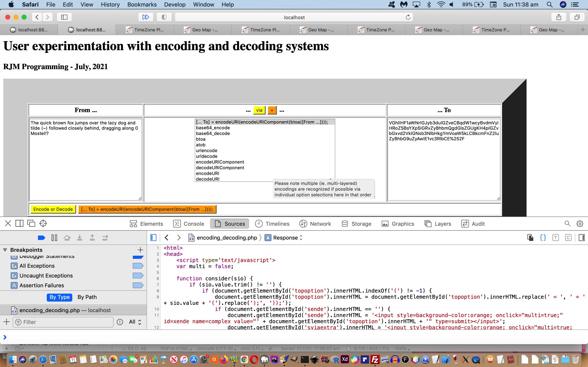Image resolution: width=588 pixels, height=367 pixels.
Task: Click the breakpoints Filter input field
Action: point(63,322)
